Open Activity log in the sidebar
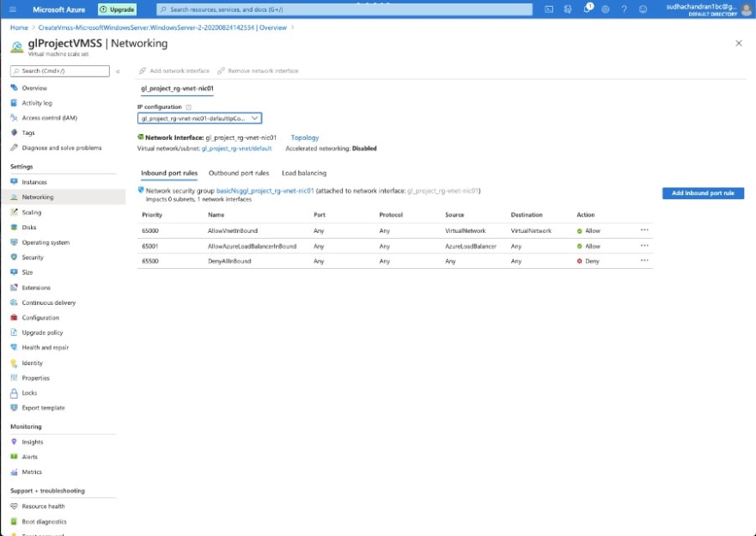756x536 pixels. pos(37,103)
